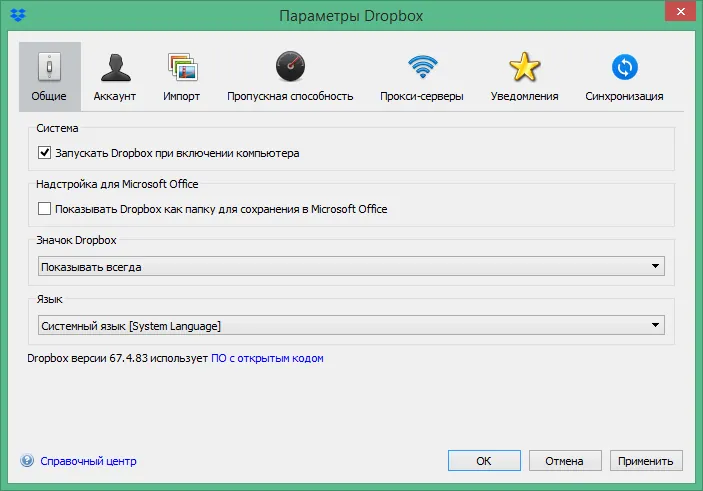703x491 pixels.
Task: Select the 'Общие' tab label
Action: coord(49,96)
